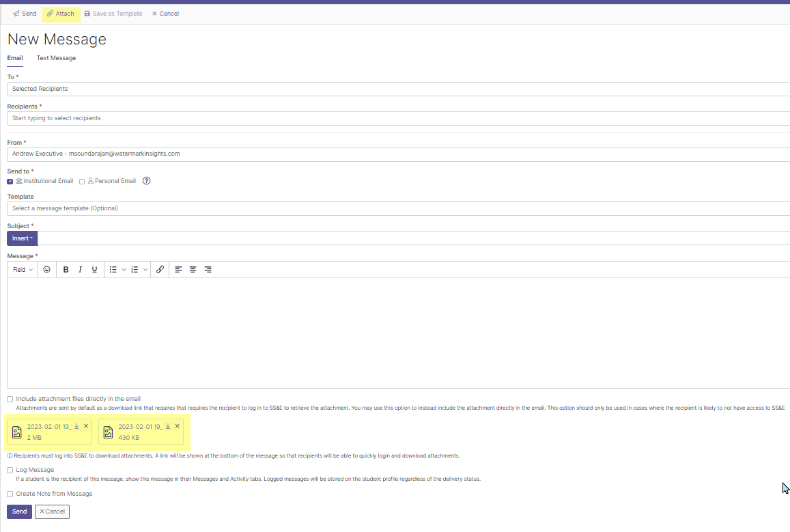Click the Send to help question-mark icon
Image resolution: width=790 pixels, height=532 pixels.
[x=147, y=181]
